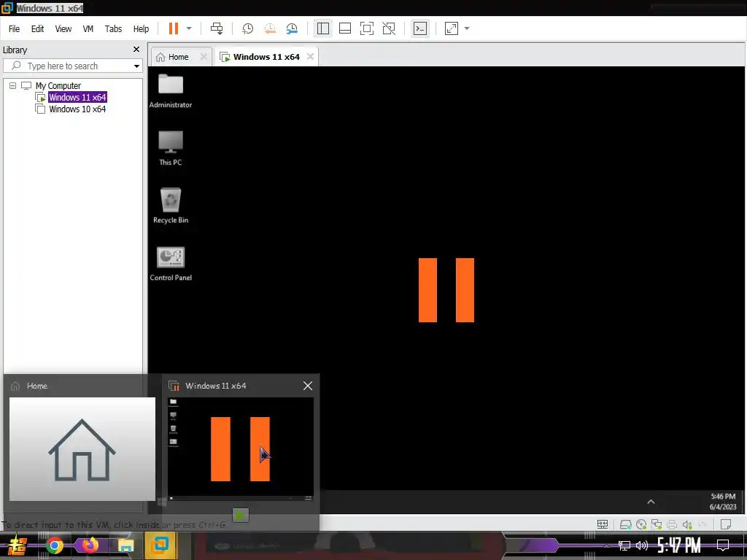
Task: Open the Help menu
Action: [x=141, y=29]
